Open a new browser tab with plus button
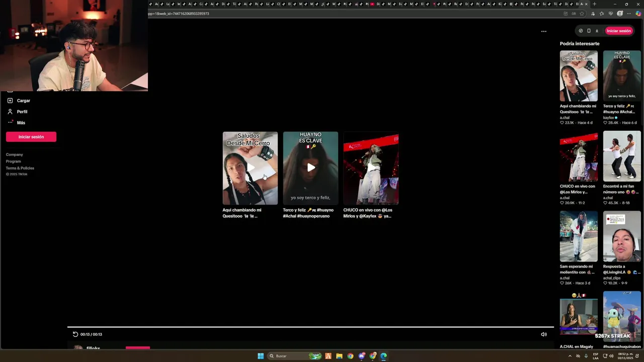 pyautogui.click(x=594, y=4)
